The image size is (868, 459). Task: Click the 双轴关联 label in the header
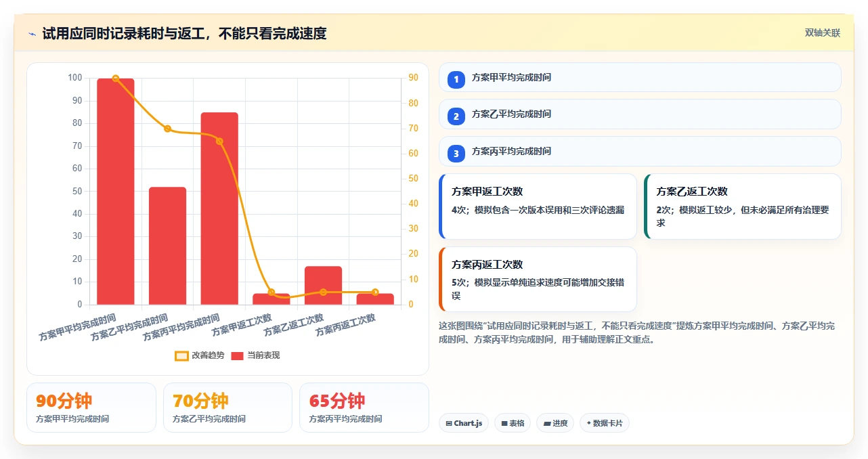[x=822, y=32]
